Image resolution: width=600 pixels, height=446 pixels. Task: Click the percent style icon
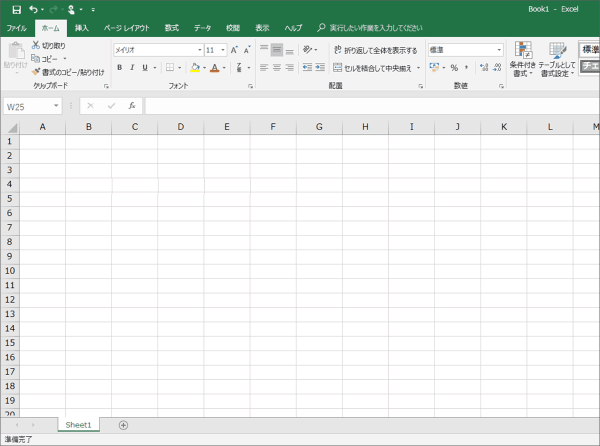coord(453,68)
